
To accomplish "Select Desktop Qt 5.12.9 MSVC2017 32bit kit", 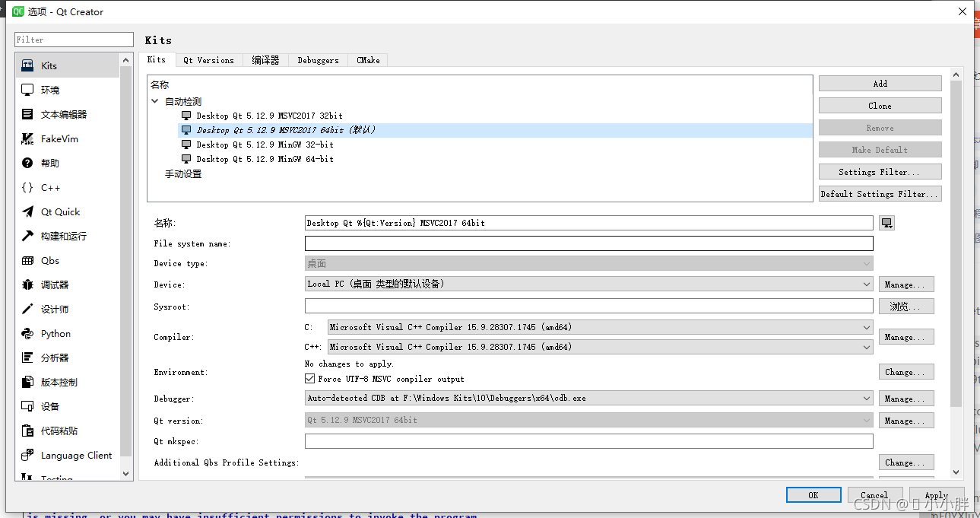I will (269, 116).
